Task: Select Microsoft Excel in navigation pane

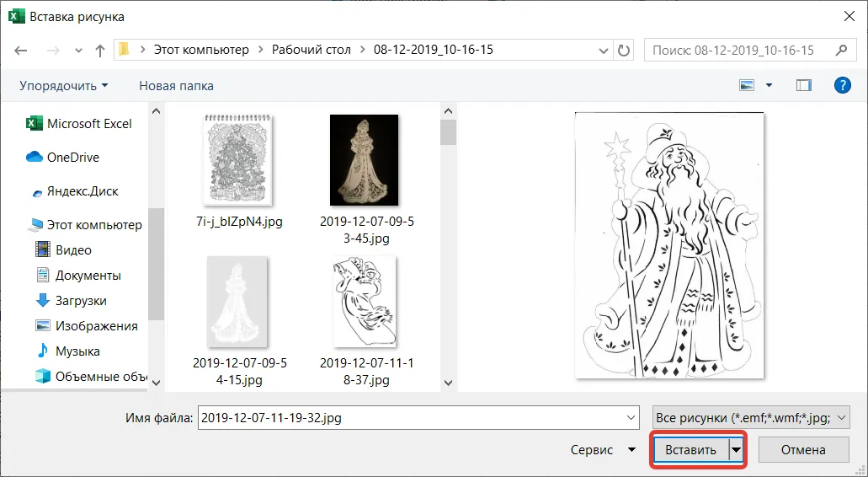Action: tap(79, 124)
